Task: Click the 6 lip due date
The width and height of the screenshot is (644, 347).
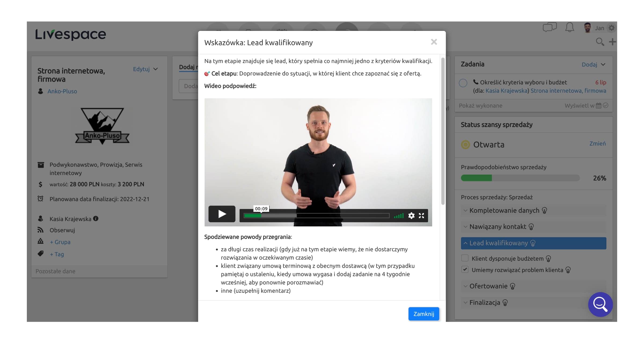Action: pos(601,82)
